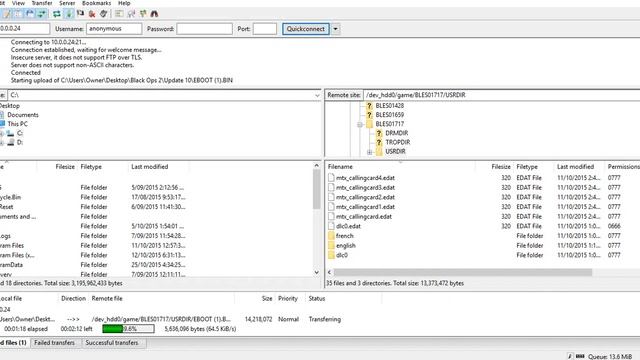This screenshot has height=360, width=640.
Task: Click remote list horizontal scrollbar thumb
Action: pyautogui.click(x=463, y=272)
